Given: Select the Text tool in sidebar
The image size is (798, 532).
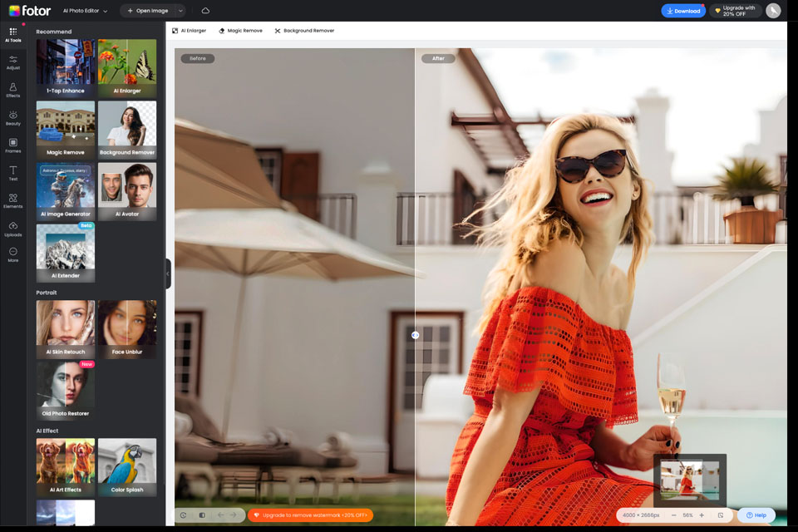Looking at the screenshot, I should point(13,174).
